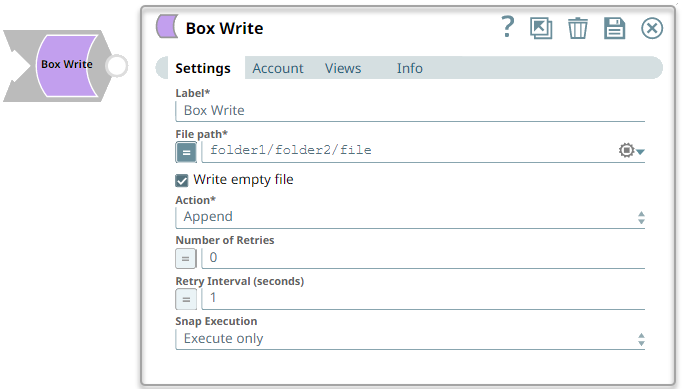Click the Box Write dialog title text

point(224,28)
